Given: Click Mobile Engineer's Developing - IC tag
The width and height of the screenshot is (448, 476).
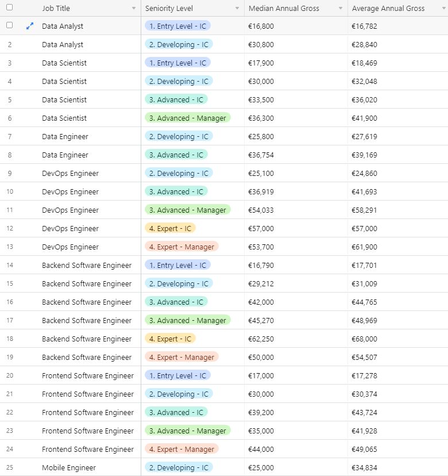Looking at the screenshot, I should pos(179,467).
